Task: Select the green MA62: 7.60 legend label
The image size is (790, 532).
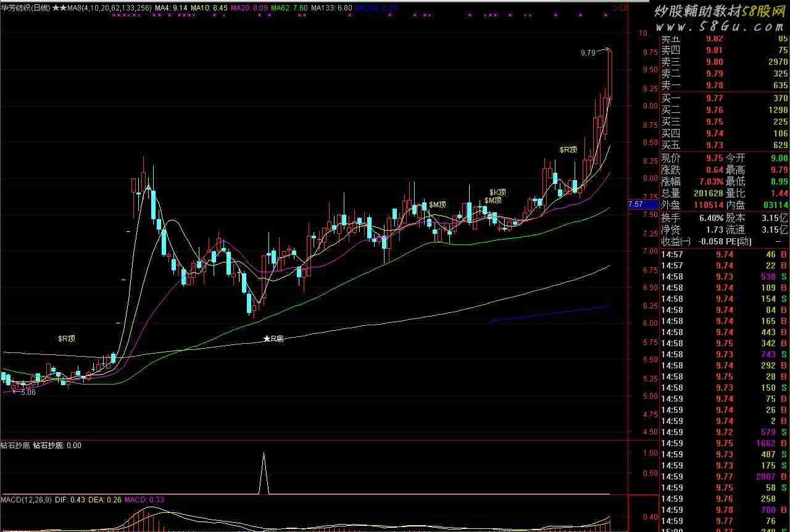Action: point(289,8)
